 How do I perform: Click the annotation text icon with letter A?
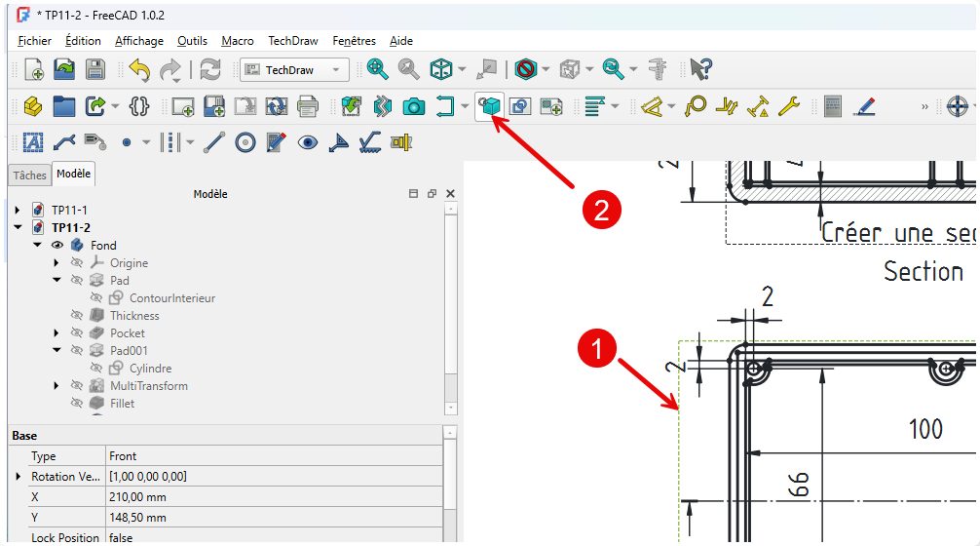coord(33,142)
